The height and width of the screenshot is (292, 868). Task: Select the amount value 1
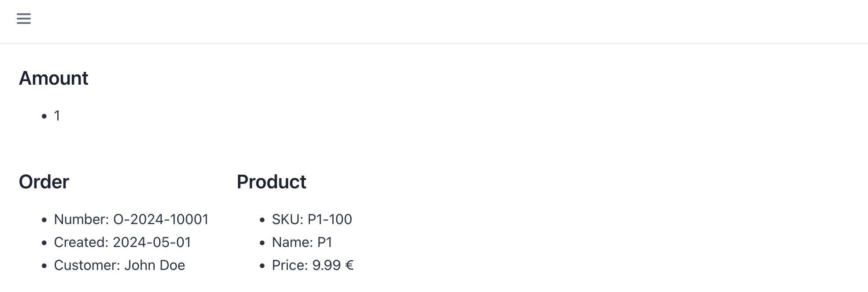tap(57, 116)
